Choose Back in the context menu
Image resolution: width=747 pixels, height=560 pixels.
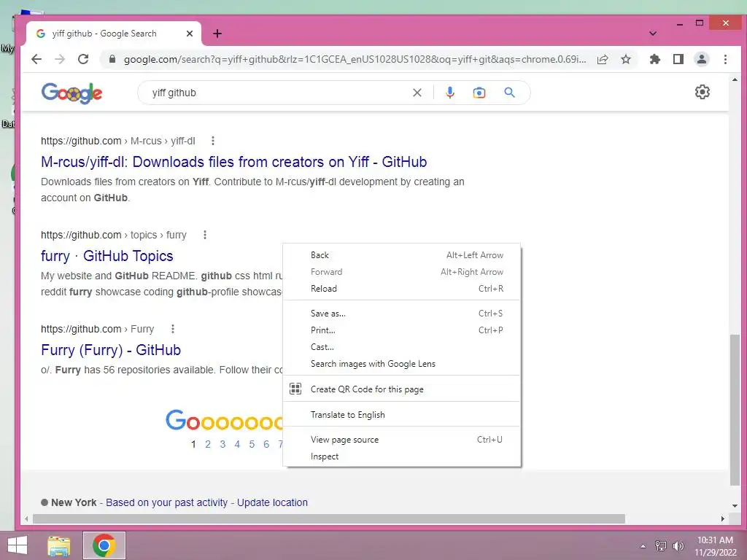(x=402, y=255)
